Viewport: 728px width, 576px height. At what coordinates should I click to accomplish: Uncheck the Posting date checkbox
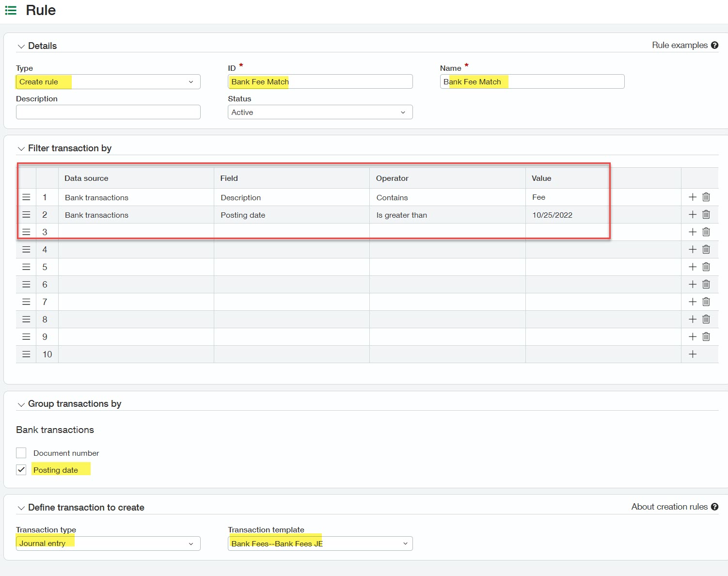click(21, 469)
